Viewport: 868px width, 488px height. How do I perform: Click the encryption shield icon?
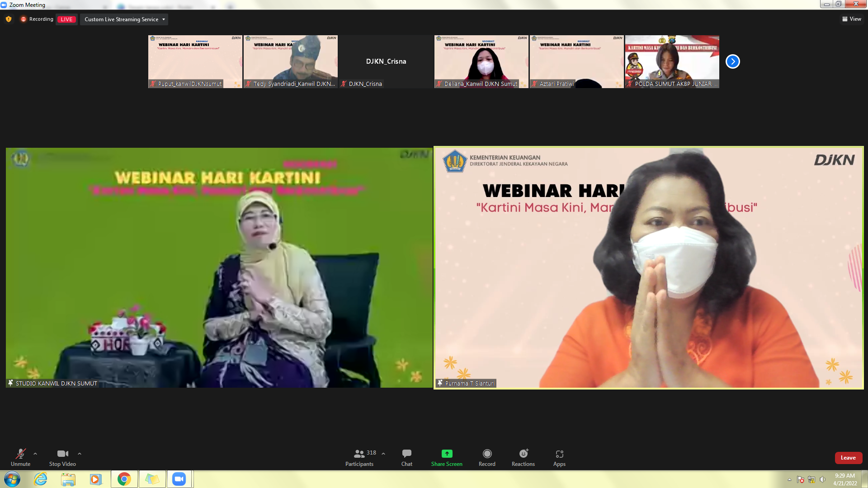[x=9, y=19]
